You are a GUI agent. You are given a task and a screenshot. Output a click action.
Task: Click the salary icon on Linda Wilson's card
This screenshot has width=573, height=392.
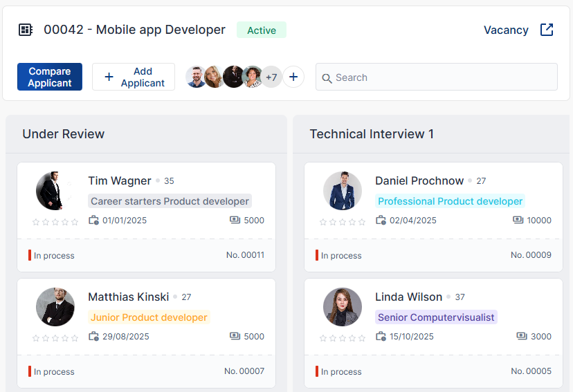pyautogui.click(x=522, y=337)
